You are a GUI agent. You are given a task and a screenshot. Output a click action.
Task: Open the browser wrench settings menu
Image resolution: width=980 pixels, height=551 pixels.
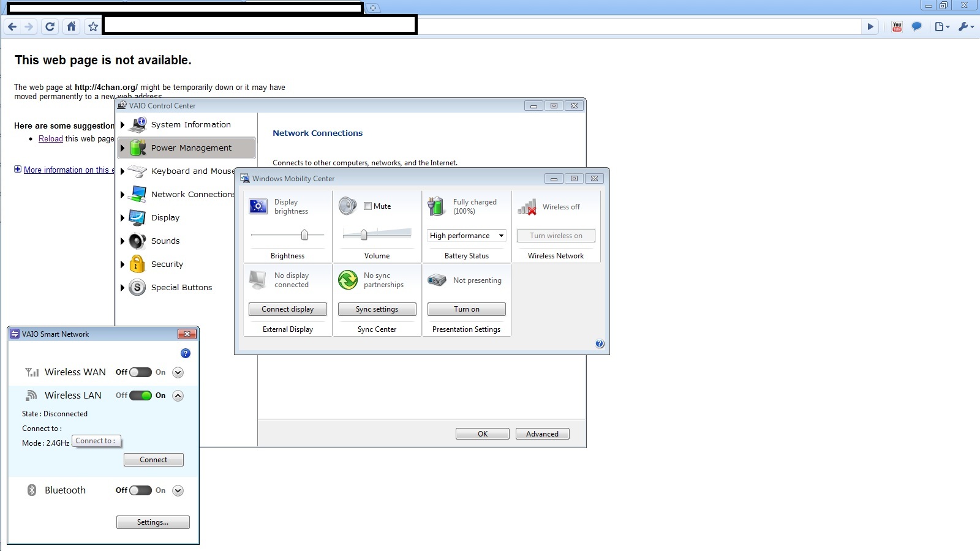coord(966,27)
